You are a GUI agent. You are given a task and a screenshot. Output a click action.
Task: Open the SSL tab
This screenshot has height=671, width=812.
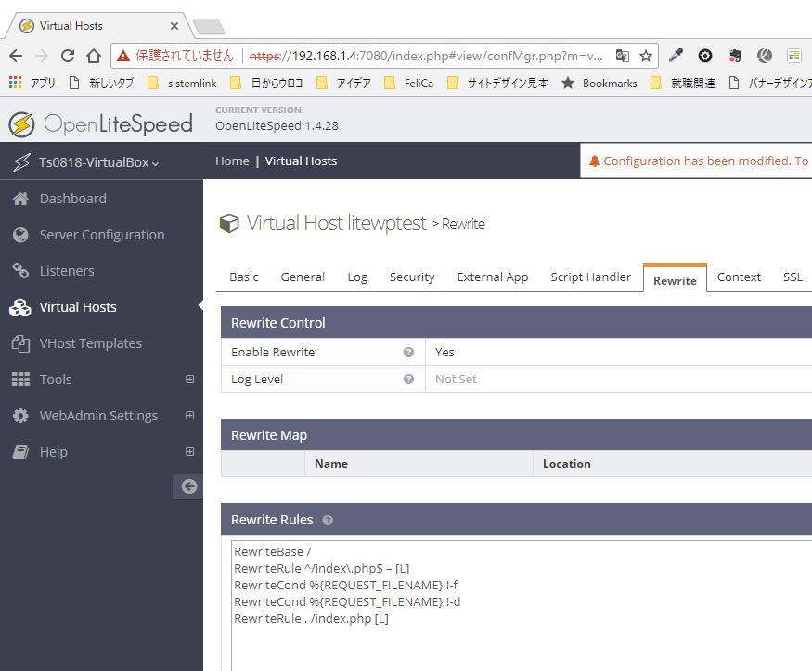point(793,277)
